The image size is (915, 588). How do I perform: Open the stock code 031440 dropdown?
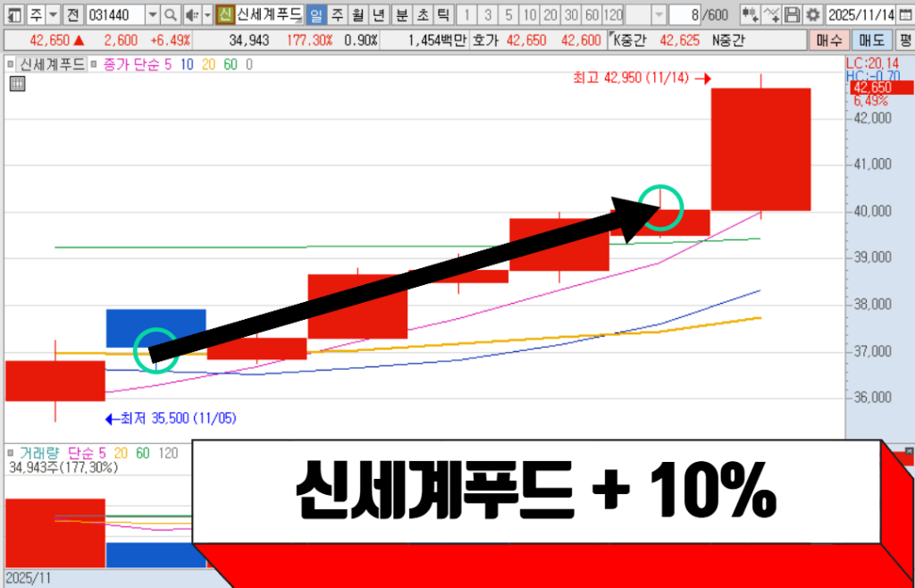(x=151, y=15)
